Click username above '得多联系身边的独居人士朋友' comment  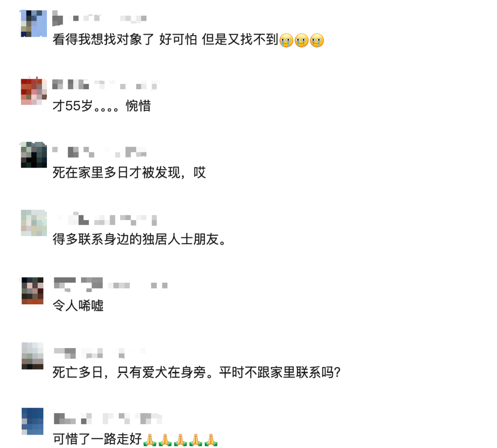(106, 220)
